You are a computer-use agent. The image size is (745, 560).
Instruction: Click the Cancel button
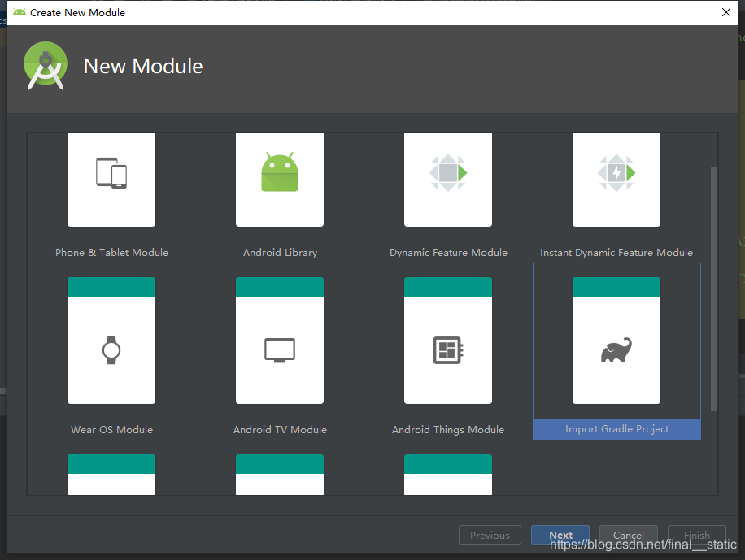tap(628, 535)
